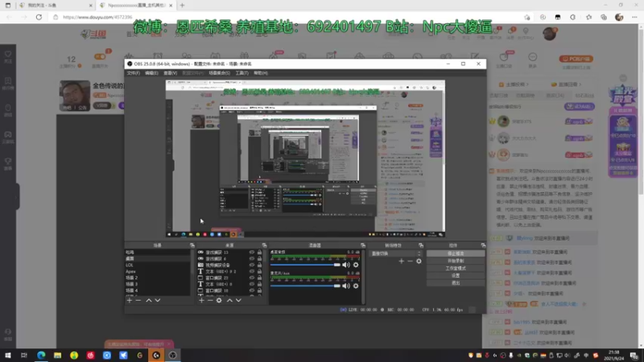Pop out the scene transitions dock panel

click(x=420, y=245)
